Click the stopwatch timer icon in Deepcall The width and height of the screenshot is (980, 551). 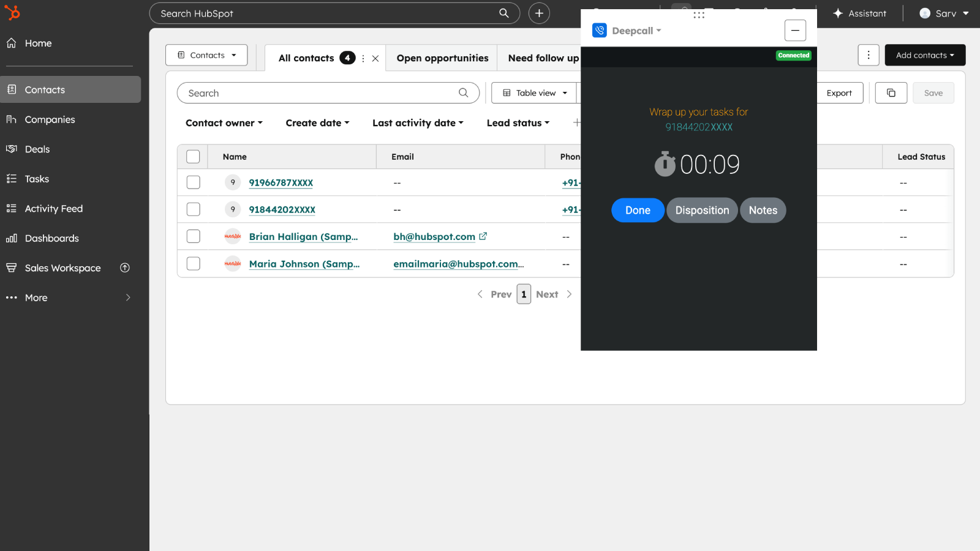coord(665,164)
